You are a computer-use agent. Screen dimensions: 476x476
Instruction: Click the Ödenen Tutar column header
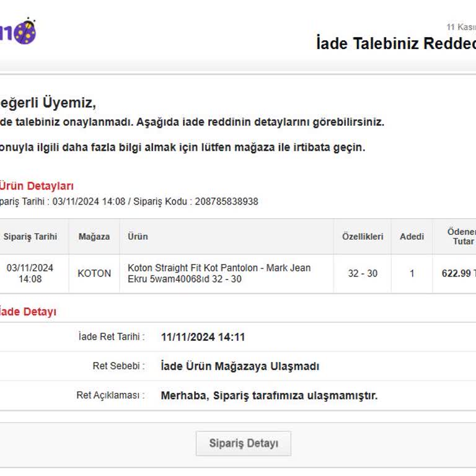click(x=461, y=237)
